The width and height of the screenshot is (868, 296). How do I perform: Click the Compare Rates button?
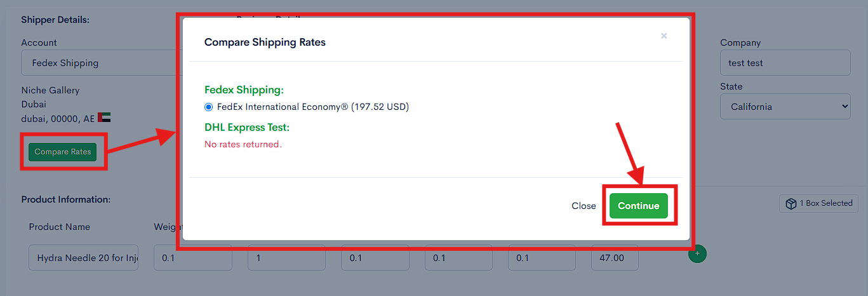click(62, 152)
